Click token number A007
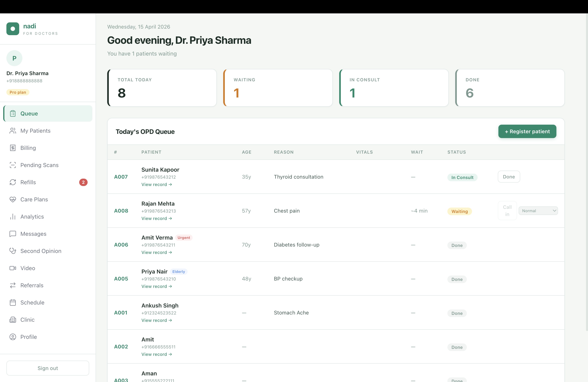The height and width of the screenshot is (382, 588). 121,177
